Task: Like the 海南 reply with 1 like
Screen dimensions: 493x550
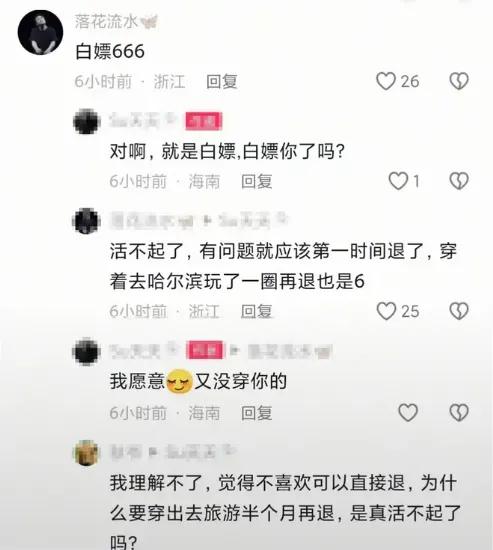Action: tap(398, 181)
